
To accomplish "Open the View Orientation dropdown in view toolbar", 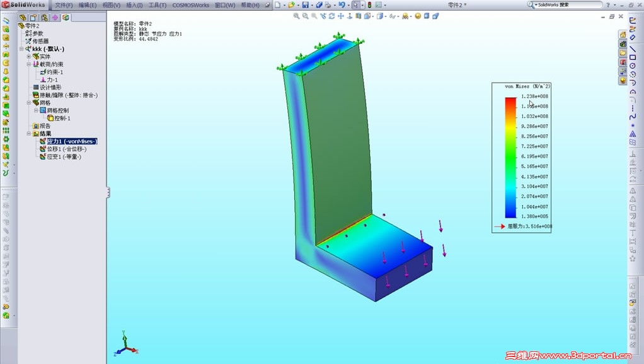I will [374, 16].
